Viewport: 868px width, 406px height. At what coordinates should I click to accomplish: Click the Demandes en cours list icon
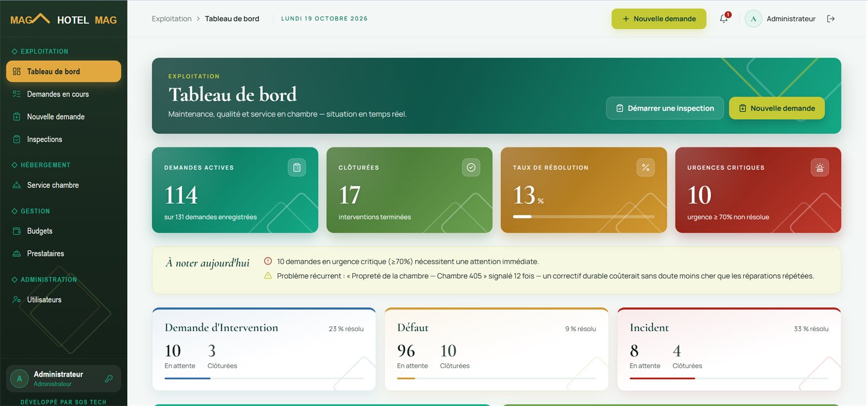(x=17, y=94)
